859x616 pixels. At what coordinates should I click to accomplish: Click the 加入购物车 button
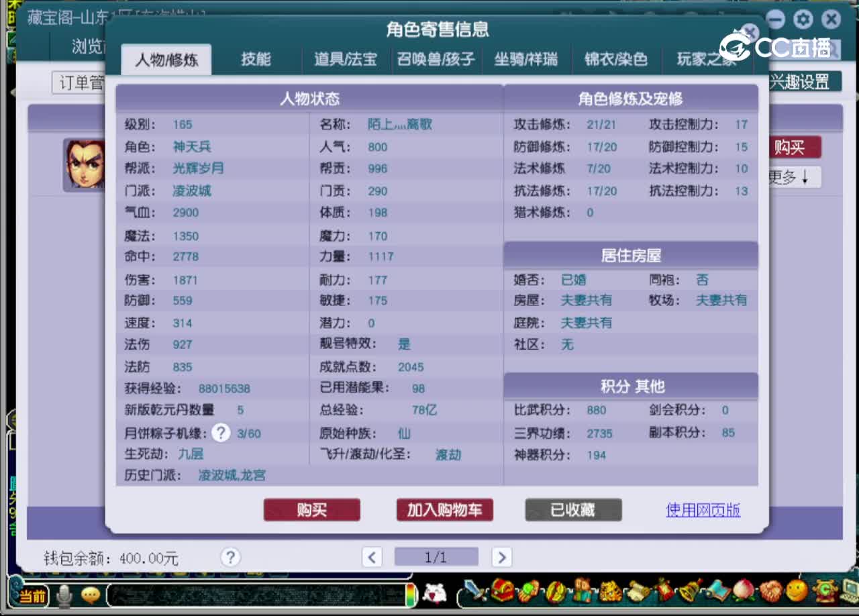(444, 510)
